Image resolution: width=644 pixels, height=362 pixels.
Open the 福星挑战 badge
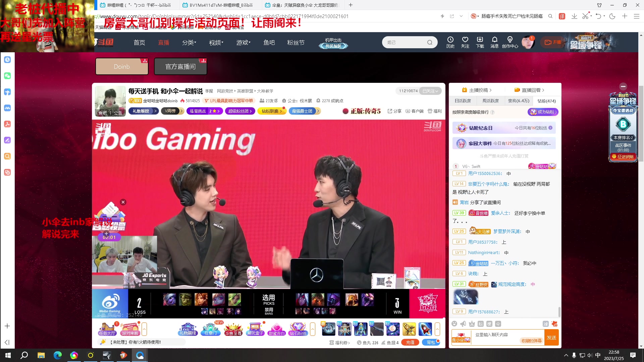click(205, 111)
